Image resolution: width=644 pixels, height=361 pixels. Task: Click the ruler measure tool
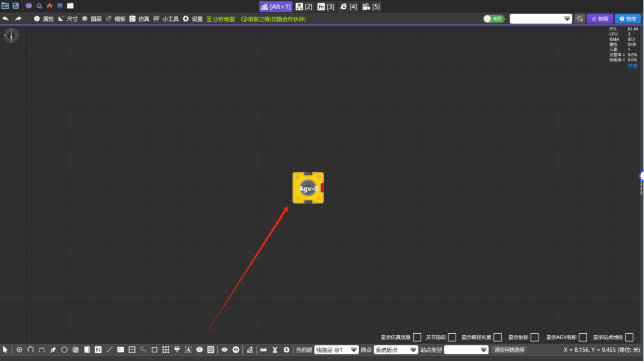pyautogui.click(x=263, y=350)
